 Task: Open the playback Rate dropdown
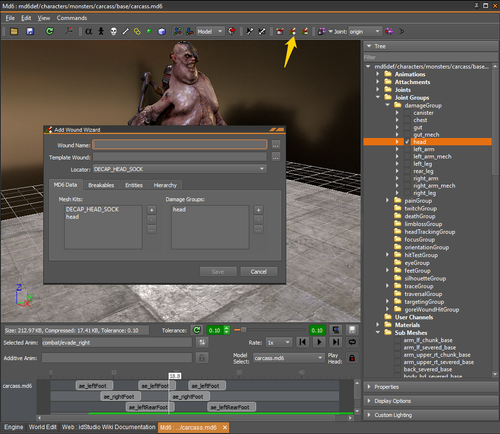coord(279,342)
